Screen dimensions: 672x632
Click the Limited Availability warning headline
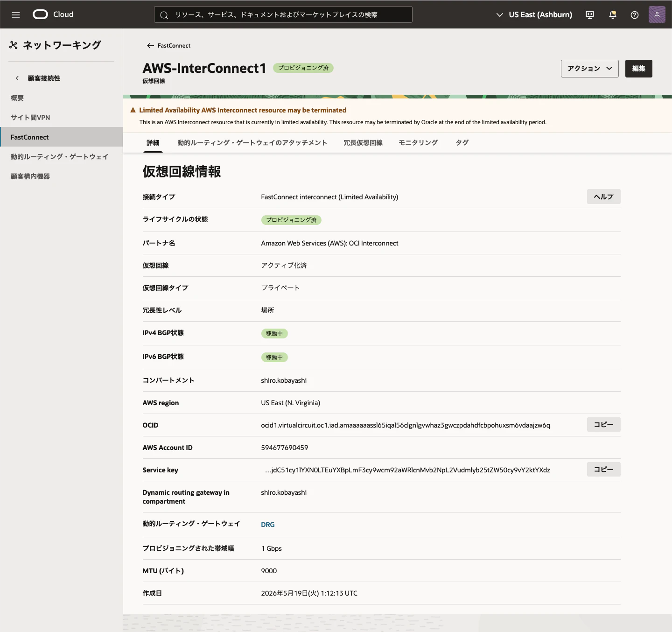pyautogui.click(x=243, y=110)
